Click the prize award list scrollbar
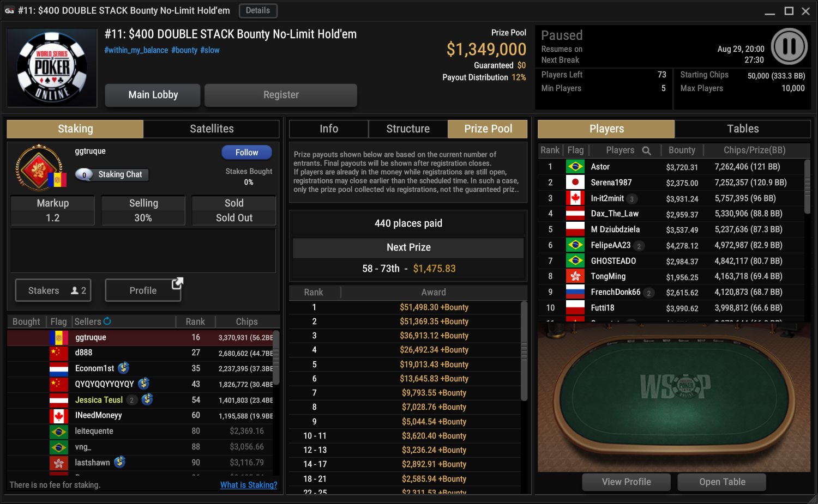Screen dimensions: 818x504 pyautogui.click(x=524, y=351)
